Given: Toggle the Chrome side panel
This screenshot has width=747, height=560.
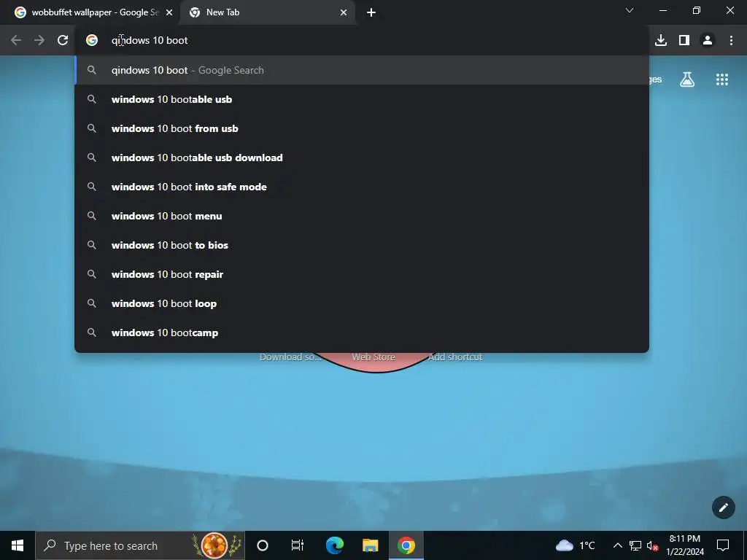Looking at the screenshot, I should click(684, 41).
